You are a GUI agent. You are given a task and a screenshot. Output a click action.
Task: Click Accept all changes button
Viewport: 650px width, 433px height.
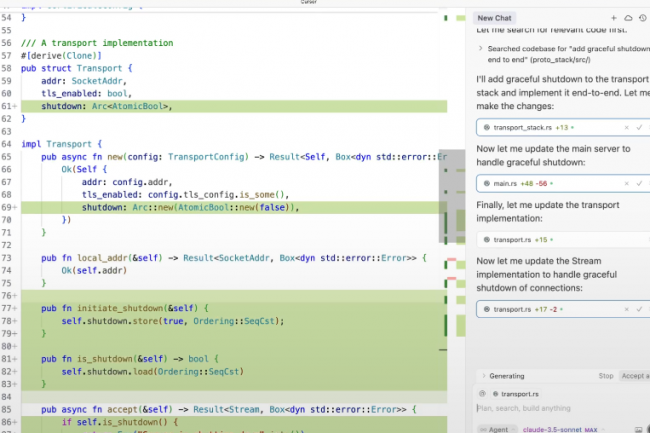tap(634, 376)
